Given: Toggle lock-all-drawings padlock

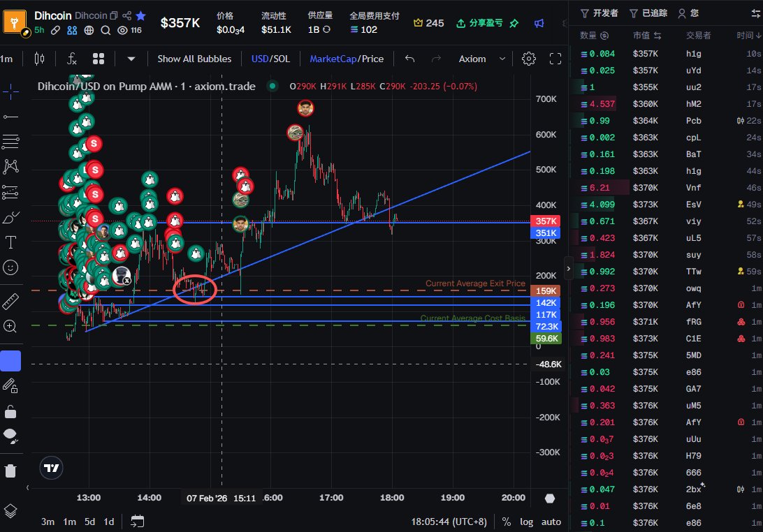Looking at the screenshot, I should 10,412.
